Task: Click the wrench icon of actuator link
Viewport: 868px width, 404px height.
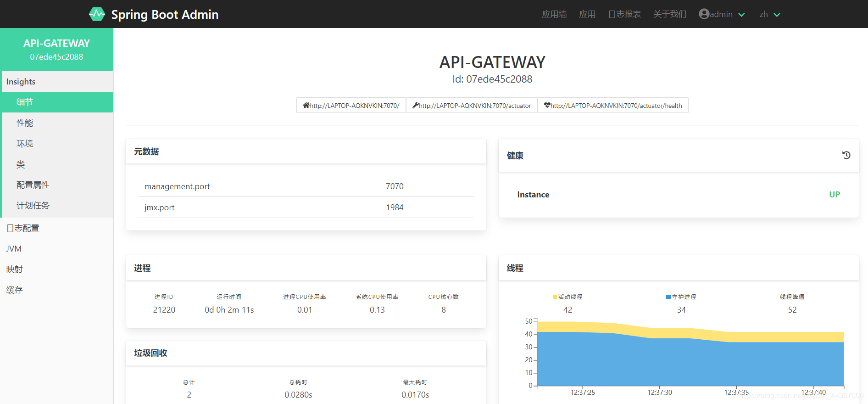Action: point(416,105)
